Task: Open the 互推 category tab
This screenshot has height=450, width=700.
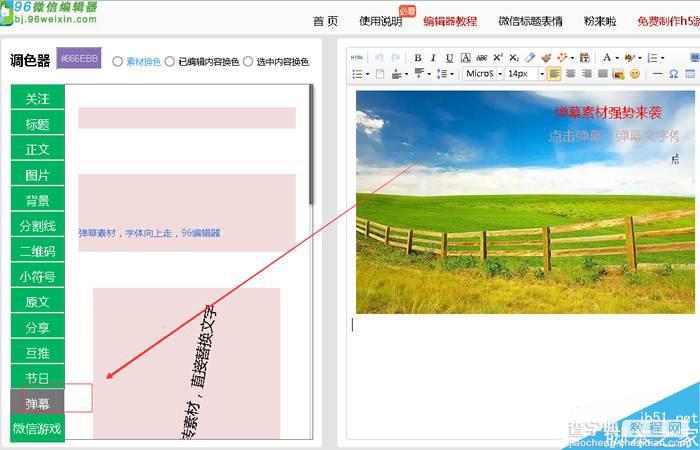Action: 38,353
